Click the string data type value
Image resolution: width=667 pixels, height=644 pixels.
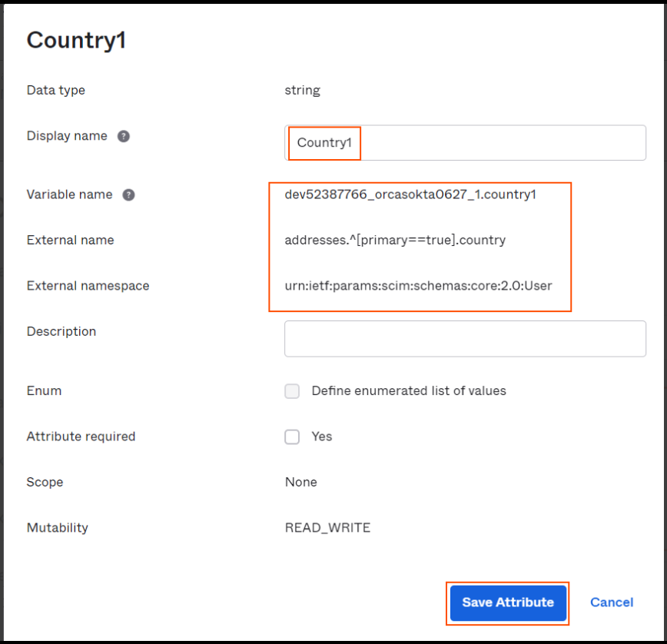302,90
